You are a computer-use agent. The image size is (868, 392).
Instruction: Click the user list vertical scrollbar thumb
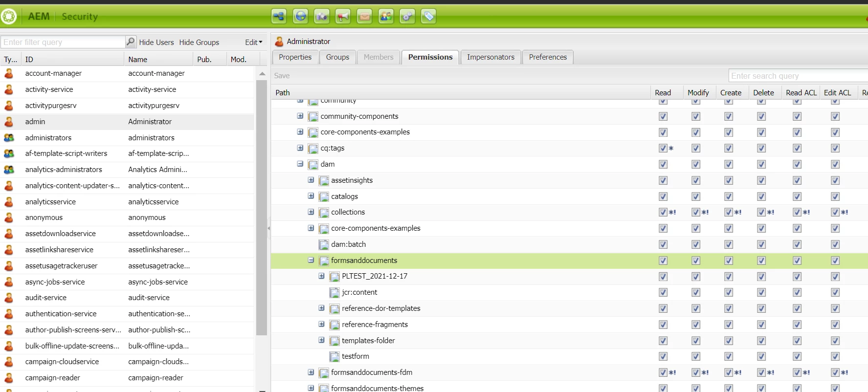(262, 208)
